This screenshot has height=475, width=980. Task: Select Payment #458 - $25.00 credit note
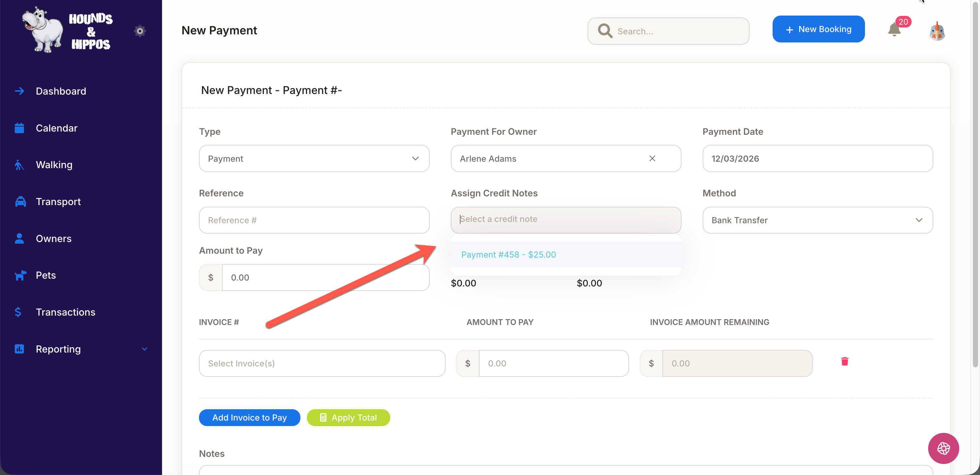click(x=508, y=255)
